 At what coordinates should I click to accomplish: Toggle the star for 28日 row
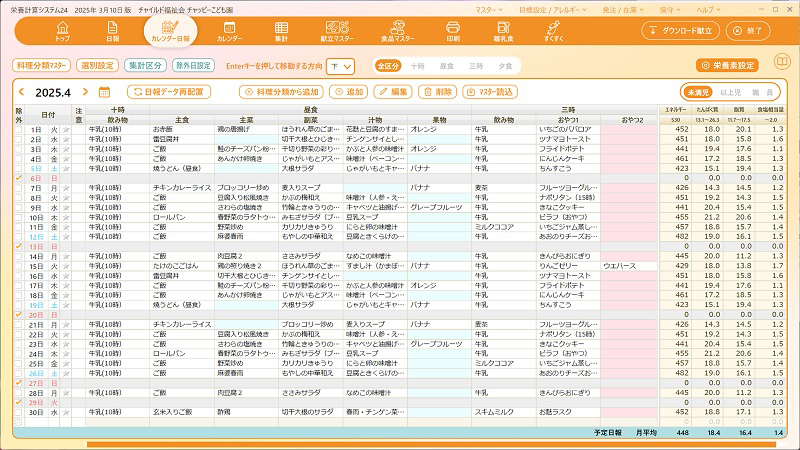coord(66,393)
